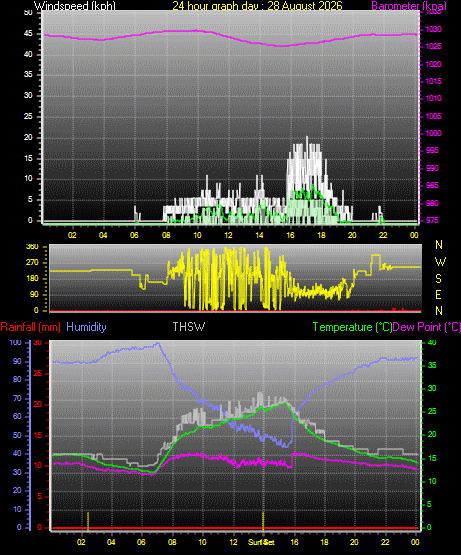Select the Humidity legend label

86,327
